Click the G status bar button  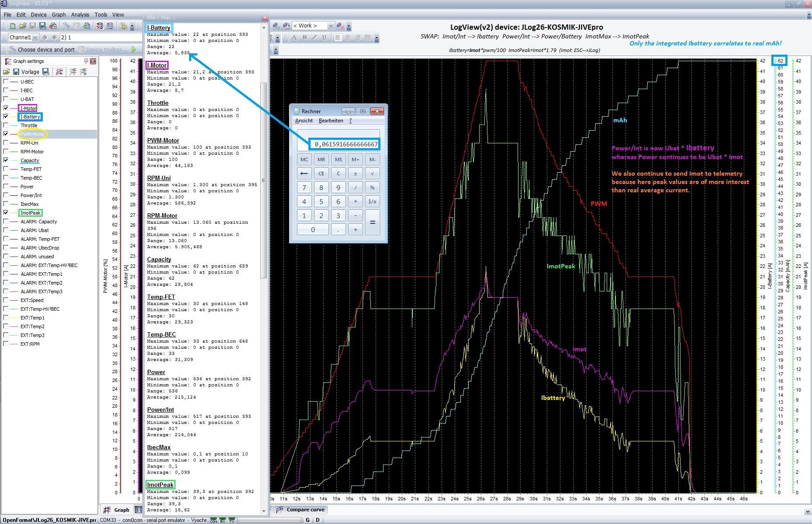click(308, 520)
